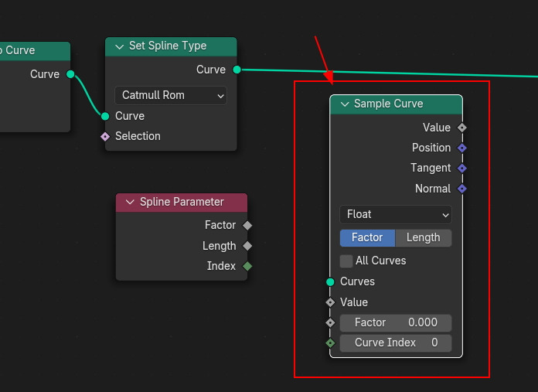The image size is (538, 392).
Task: Click Sample Curve Value output socket
Action: 462,128
